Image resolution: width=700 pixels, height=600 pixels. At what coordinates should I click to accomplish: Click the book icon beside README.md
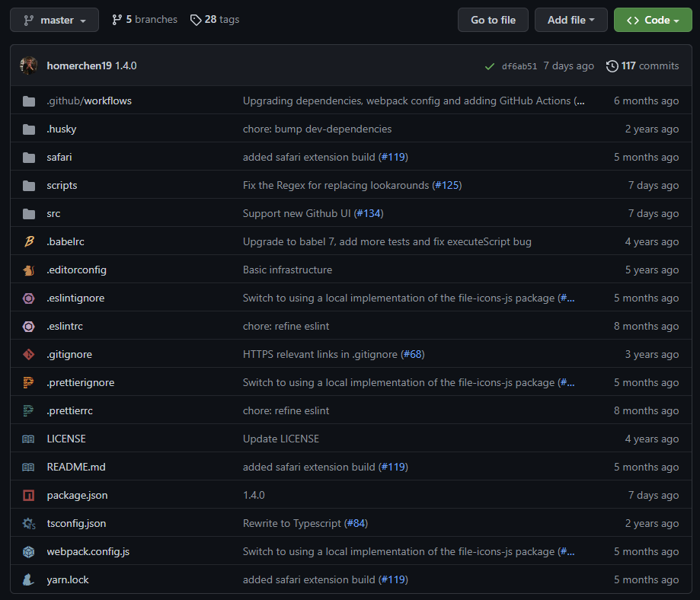coord(28,468)
